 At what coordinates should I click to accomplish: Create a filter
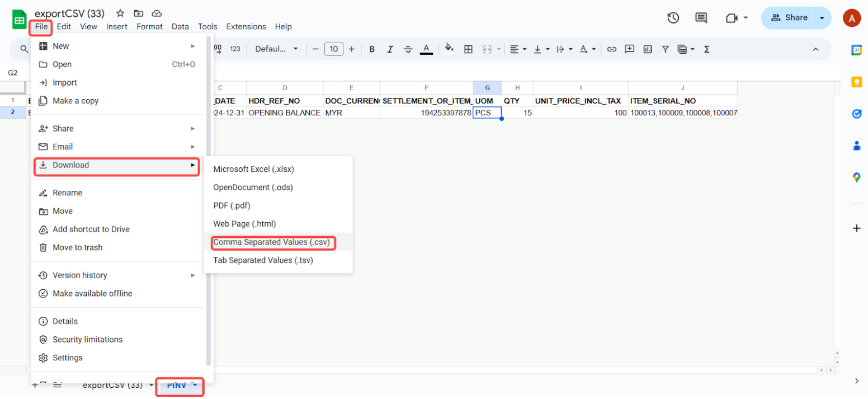(x=665, y=49)
